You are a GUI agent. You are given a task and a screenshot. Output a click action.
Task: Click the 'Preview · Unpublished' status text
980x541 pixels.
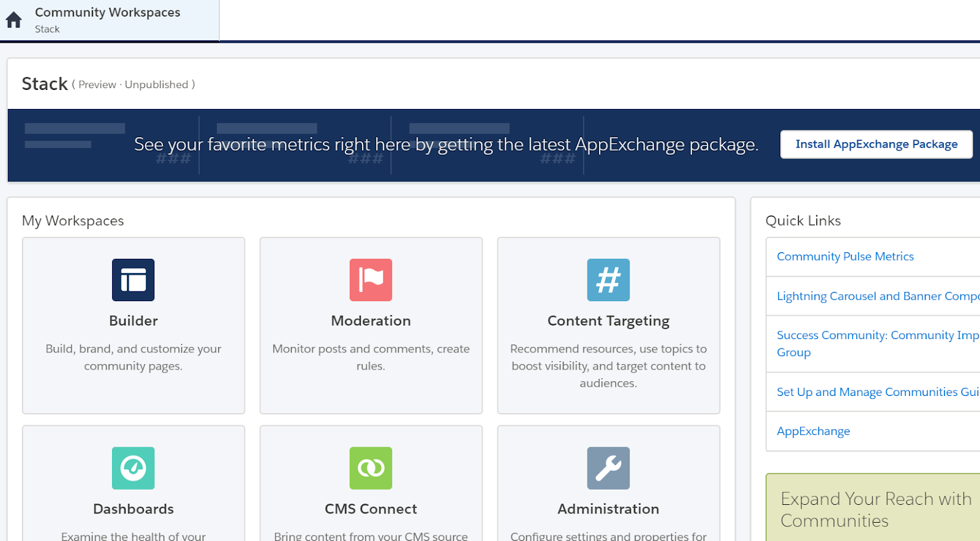tap(134, 84)
